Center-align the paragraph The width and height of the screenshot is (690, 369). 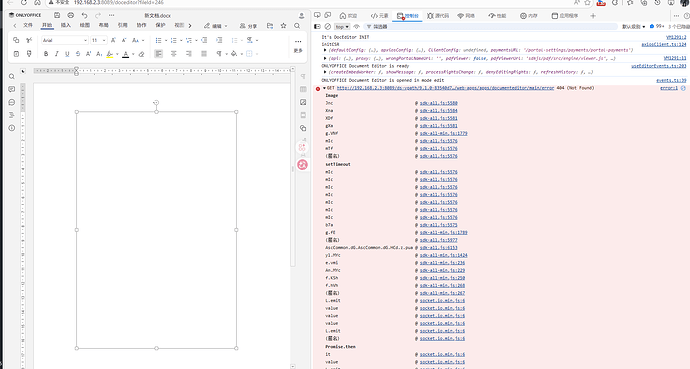click(x=173, y=54)
